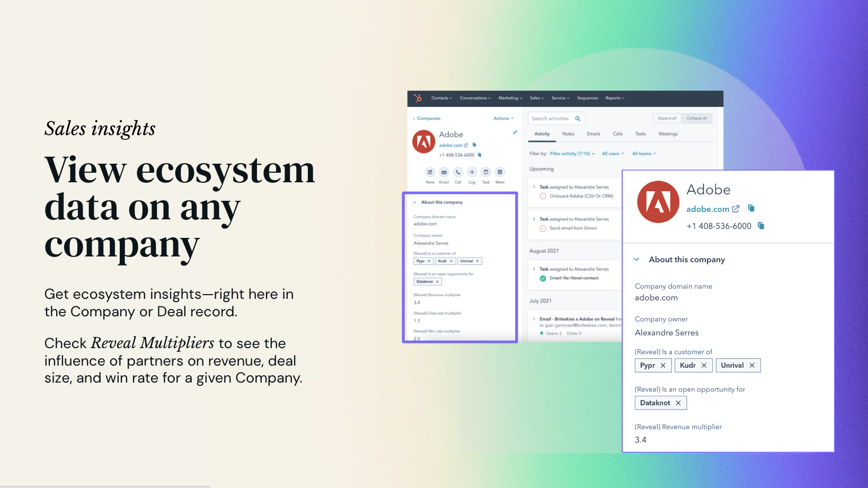
Task: Click the Upcoming section heading
Action: 542,169
